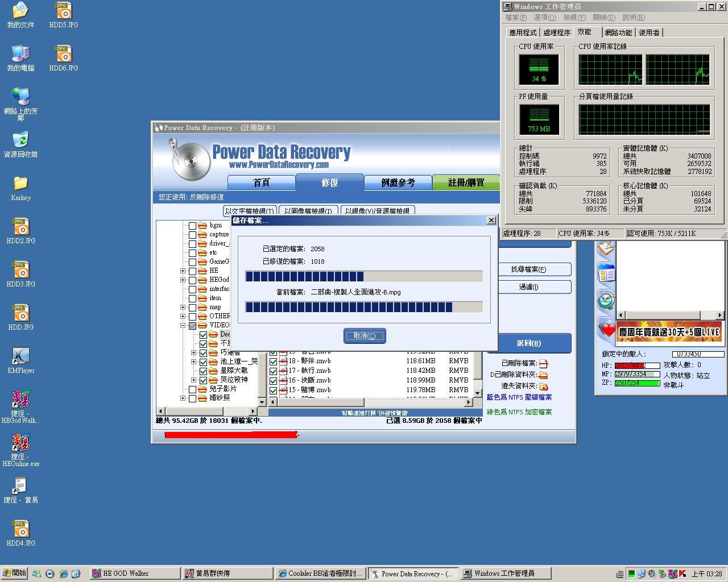Click the 過濾(I) filter button
The image size is (728, 582).
[x=528, y=287]
